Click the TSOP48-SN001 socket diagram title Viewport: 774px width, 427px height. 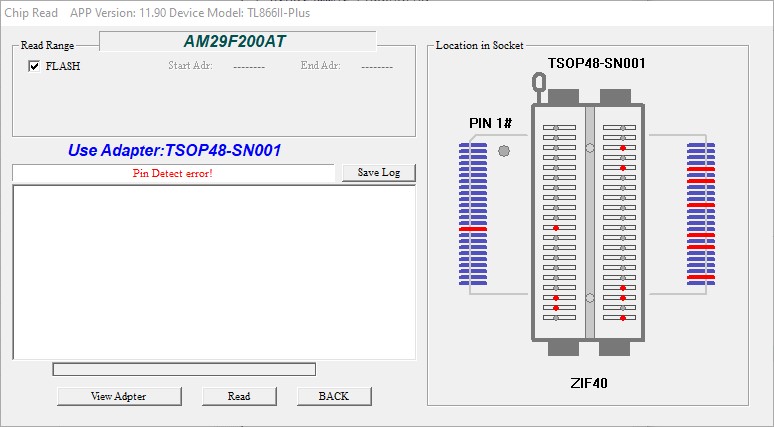coord(596,63)
